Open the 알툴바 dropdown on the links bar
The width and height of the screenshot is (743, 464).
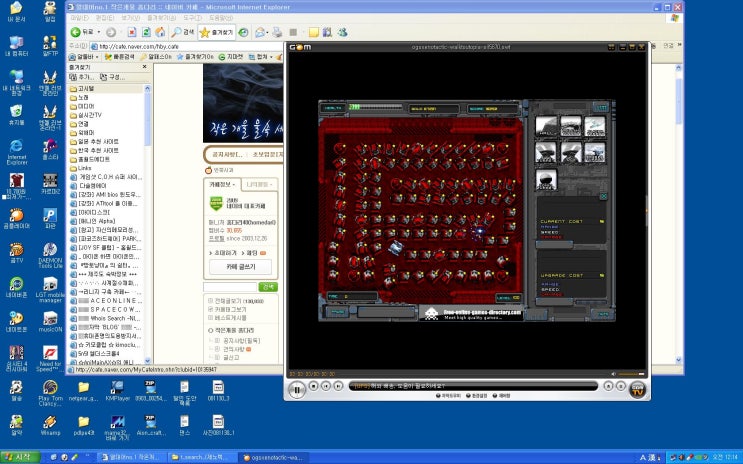(84, 57)
